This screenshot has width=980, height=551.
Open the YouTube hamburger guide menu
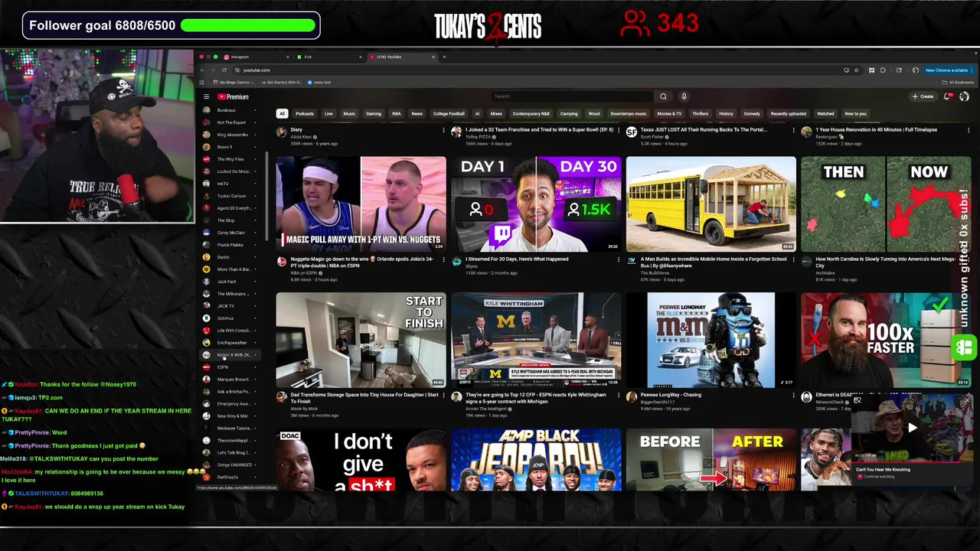click(x=206, y=96)
